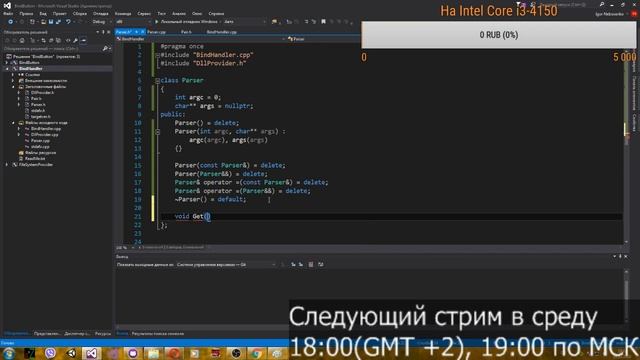
Task: Open Google Chrome from the taskbar
Action: click(256, 353)
